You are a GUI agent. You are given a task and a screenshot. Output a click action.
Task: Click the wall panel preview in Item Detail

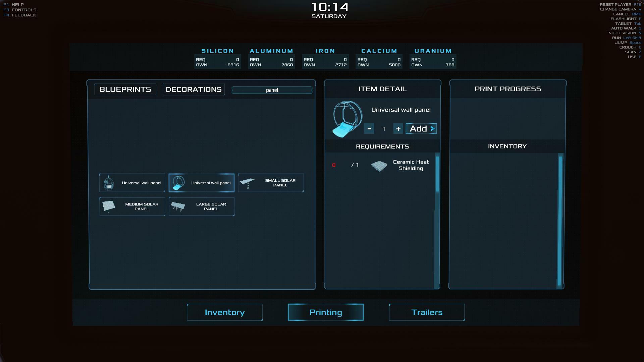[347, 119]
